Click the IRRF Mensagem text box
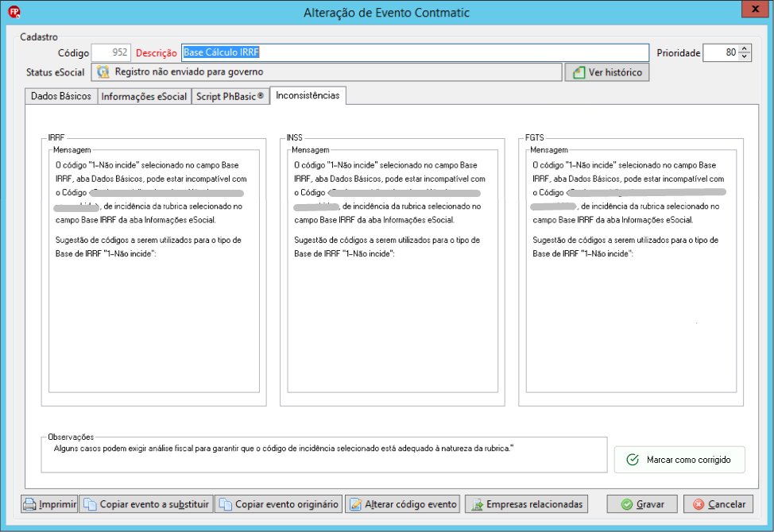 point(154,272)
